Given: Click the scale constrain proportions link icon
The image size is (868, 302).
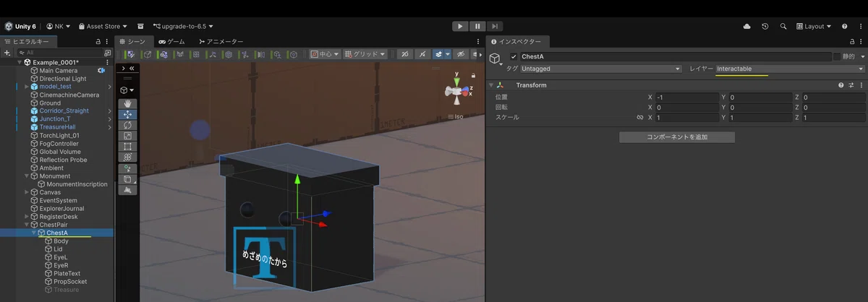Looking at the screenshot, I should pos(639,117).
